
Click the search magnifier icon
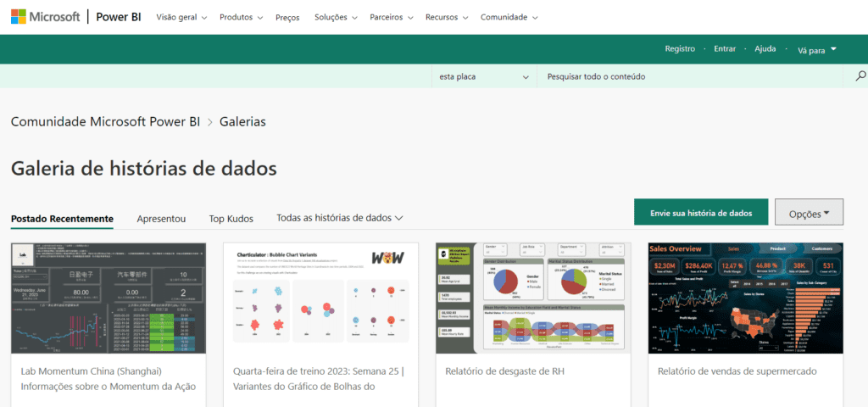pyautogui.click(x=860, y=76)
